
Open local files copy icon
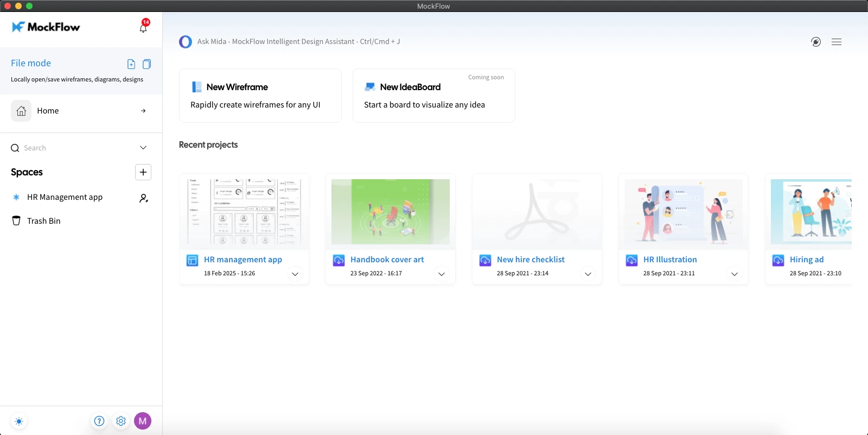(x=146, y=64)
